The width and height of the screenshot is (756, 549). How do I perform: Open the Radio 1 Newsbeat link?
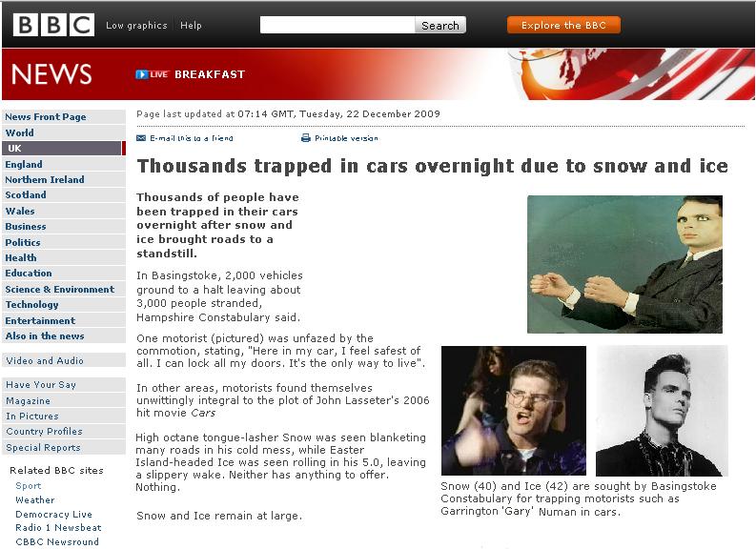click(x=58, y=527)
